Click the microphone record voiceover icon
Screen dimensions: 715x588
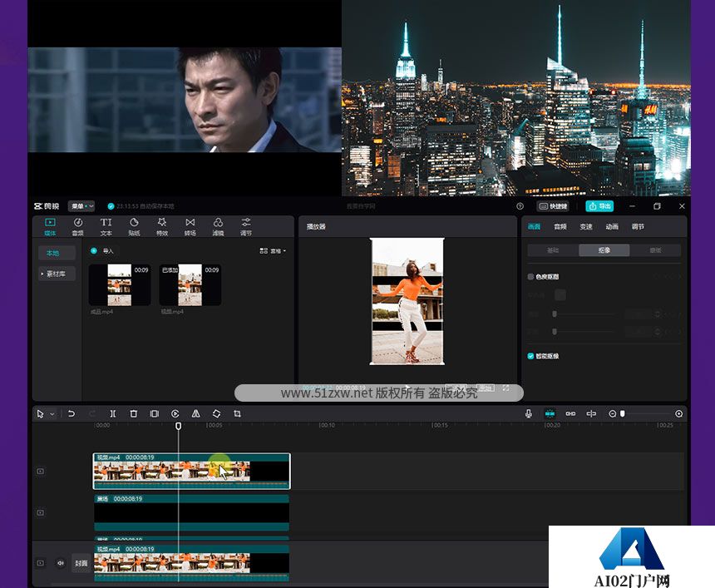[529, 413]
